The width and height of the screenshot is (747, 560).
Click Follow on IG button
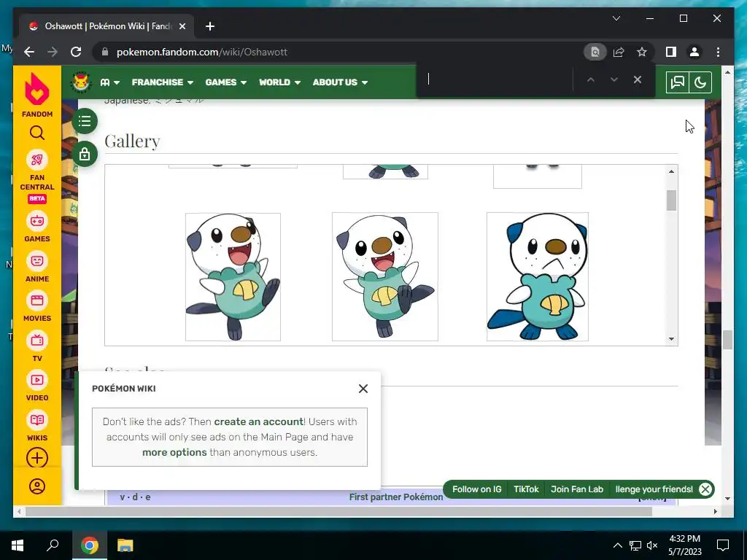point(476,489)
